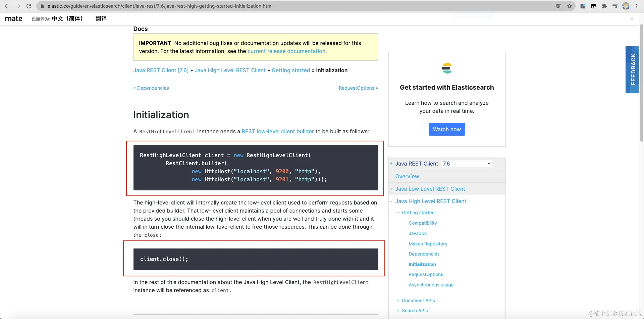644x319 pixels.
Task: Open the Java High Level REST Client breadcrumb
Action: [230, 70]
